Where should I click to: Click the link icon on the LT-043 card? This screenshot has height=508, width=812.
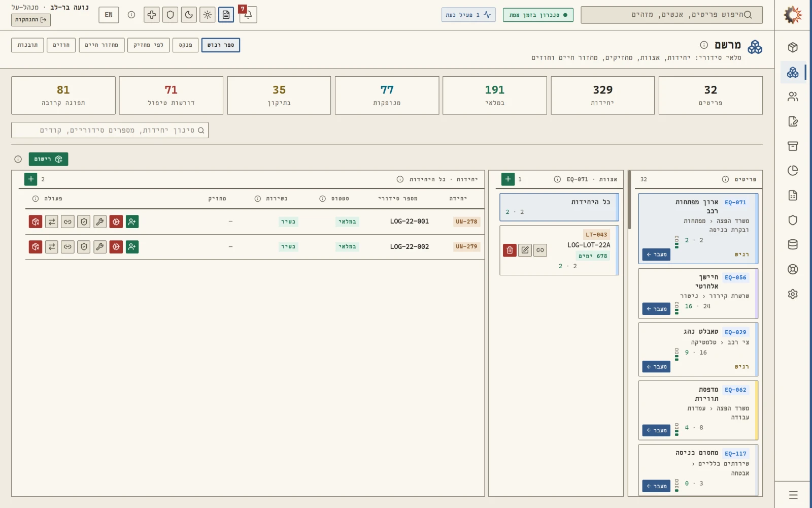click(540, 250)
